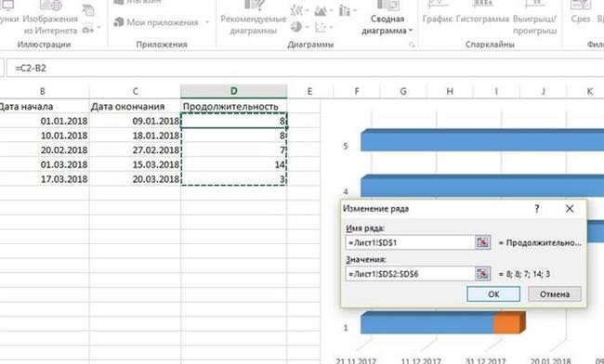Insert a Выигрыш/проигрыш sparkline
Screen dimensions: 604x364
[534, 18]
